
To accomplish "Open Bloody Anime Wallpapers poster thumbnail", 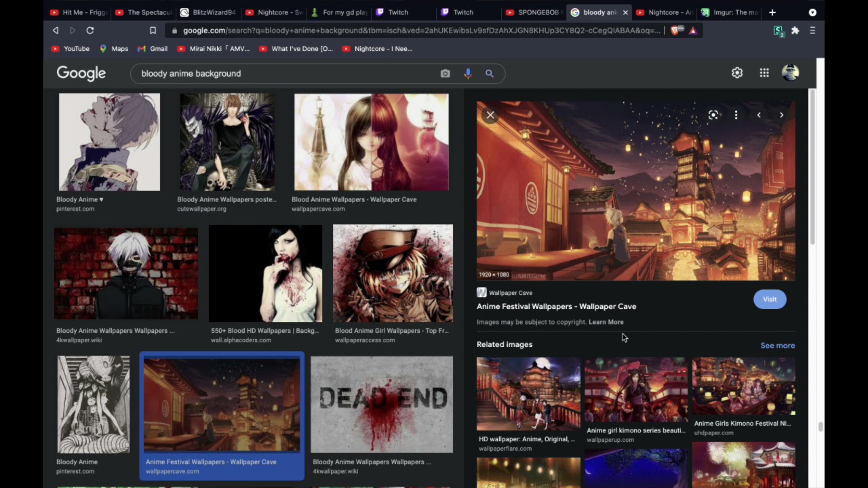I will 226,142.
